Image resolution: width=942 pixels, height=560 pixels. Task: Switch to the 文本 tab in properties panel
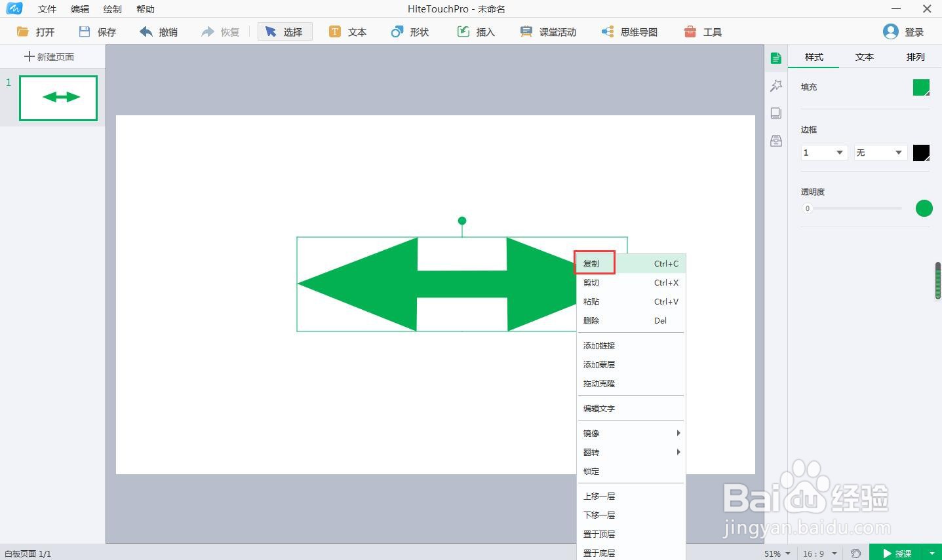click(x=865, y=57)
